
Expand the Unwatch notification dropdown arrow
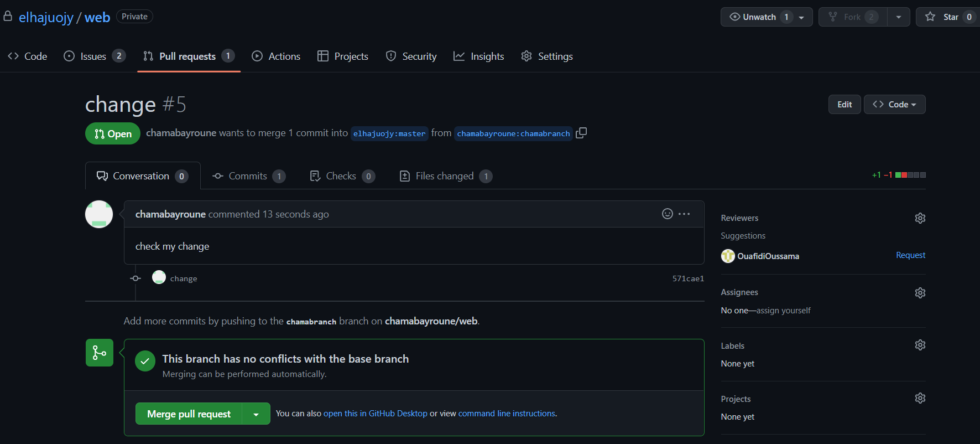pos(801,17)
